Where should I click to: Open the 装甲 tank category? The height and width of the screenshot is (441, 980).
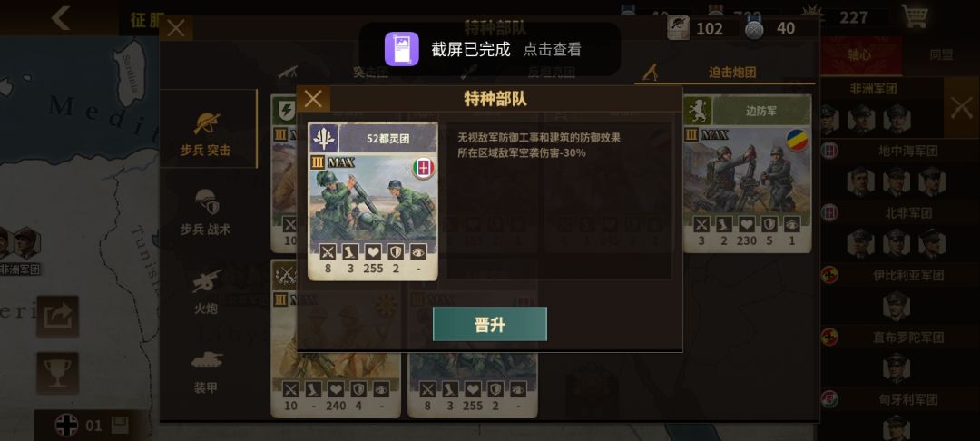coord(206,359)
